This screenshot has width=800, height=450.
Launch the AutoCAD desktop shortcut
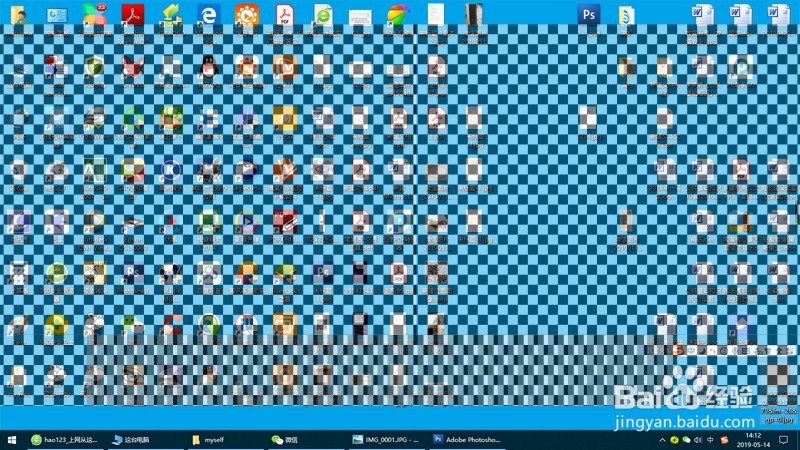tap(95, 170)
